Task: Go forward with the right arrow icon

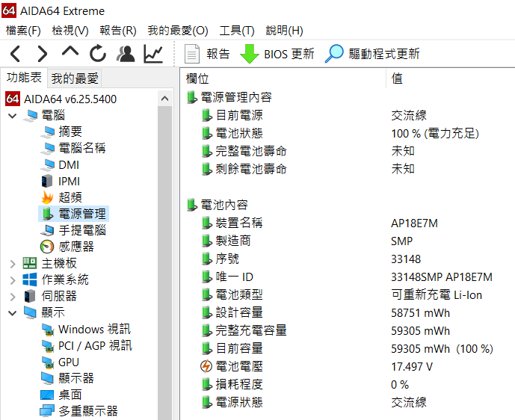Action: [43, 54]
